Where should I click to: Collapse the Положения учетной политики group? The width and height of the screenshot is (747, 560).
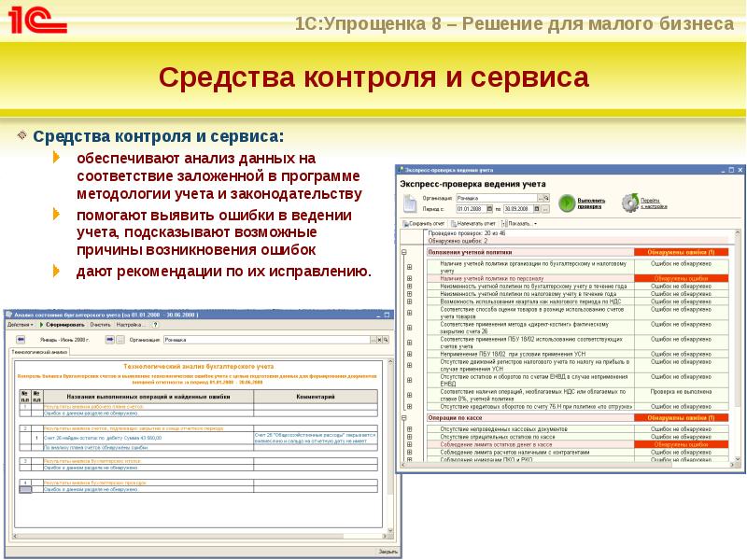point(404,252)
